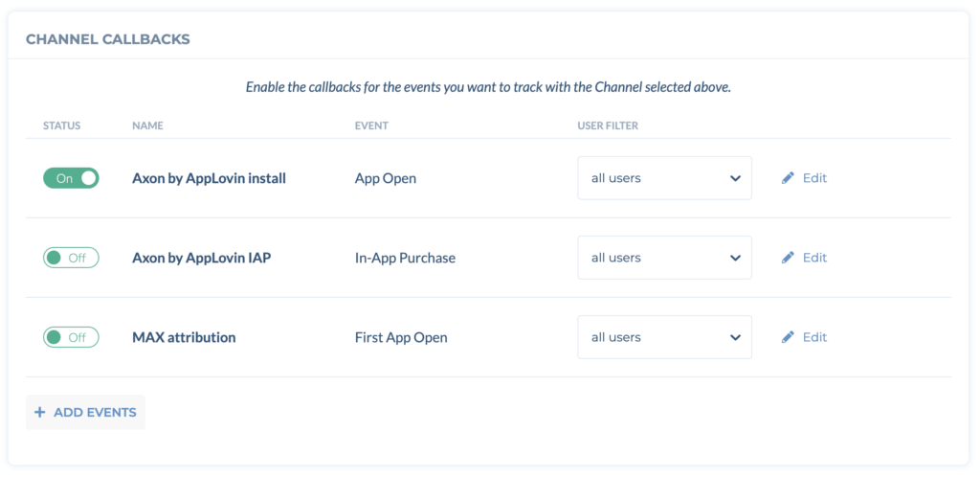Screen dimensions: 980x477
Task: Click Edit link for MAX attribution
Action: (x=814, y=337)
